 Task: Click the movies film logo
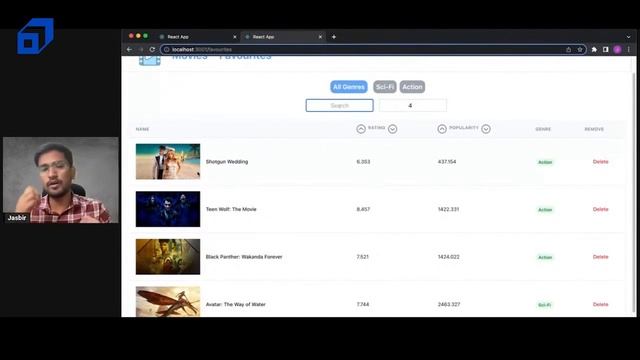pyautogui.click(x=150, y=60)
